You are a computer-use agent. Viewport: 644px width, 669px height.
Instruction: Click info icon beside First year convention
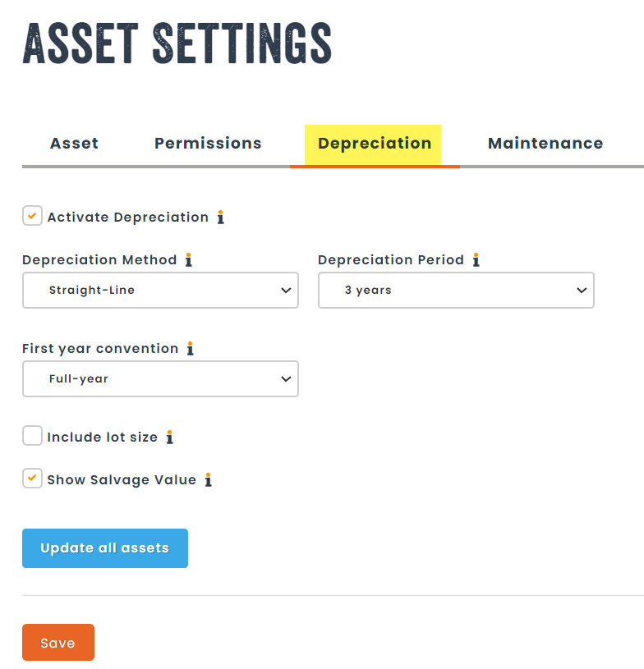190,349
